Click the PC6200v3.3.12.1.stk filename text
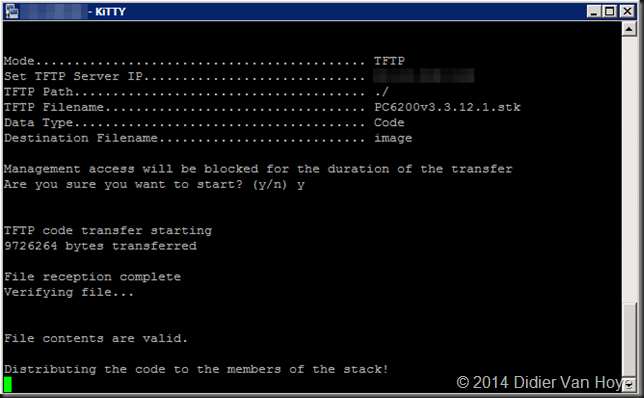 tap(447, 107)
